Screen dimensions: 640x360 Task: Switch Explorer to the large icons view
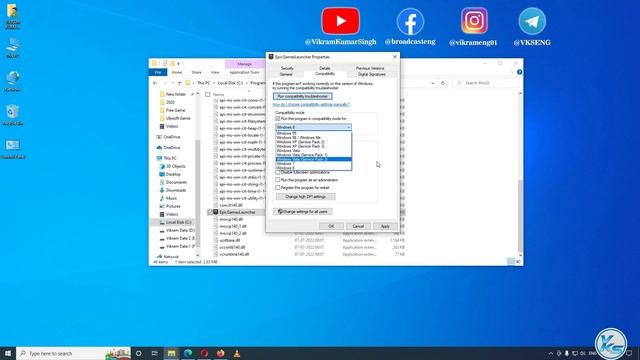(x=518, y=262)
